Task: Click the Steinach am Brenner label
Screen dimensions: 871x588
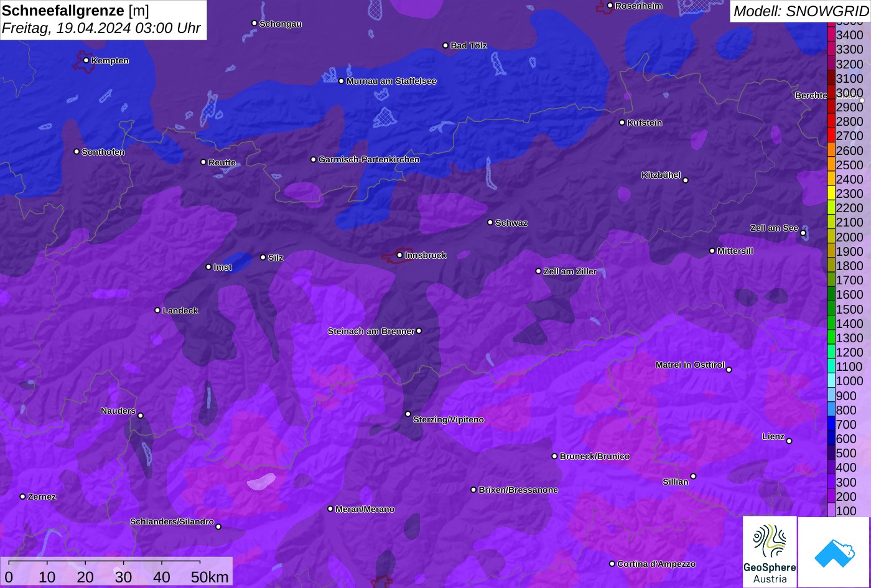Action: 371,331
